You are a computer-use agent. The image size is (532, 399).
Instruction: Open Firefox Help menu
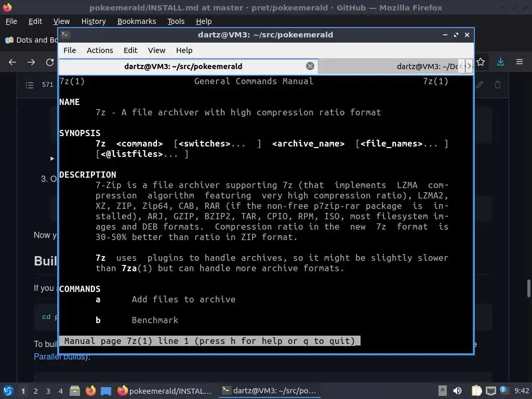tap(204, 21)
